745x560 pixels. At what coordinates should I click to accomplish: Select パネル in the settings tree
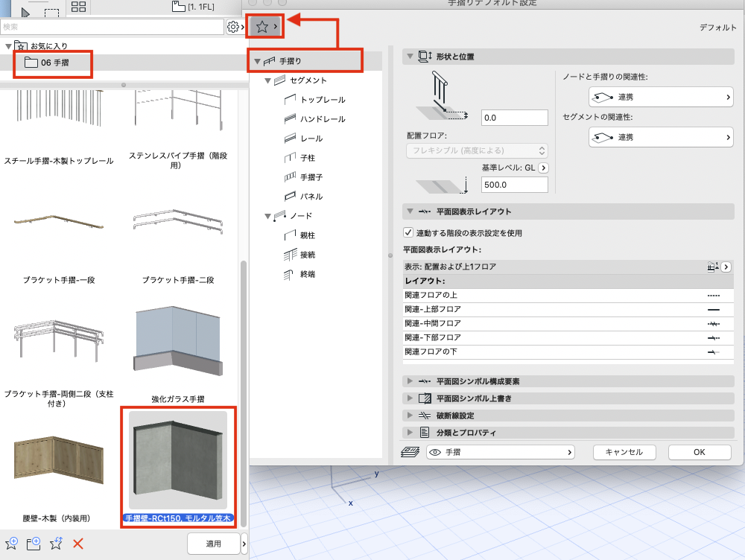click(x=311, y=197)
